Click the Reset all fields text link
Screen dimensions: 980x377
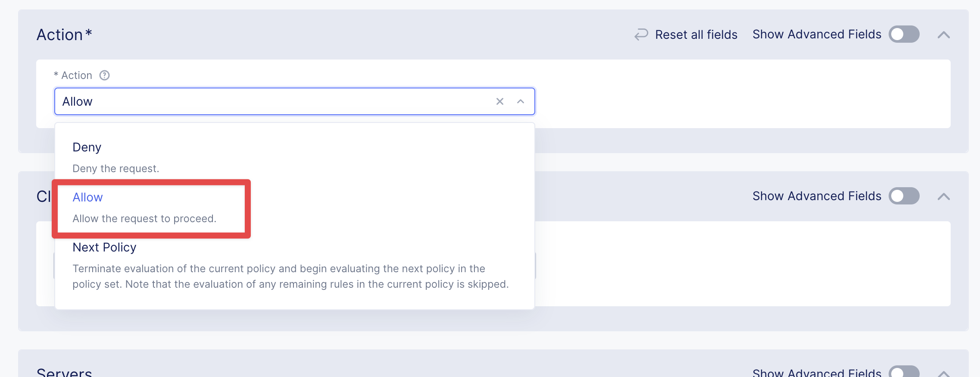point(696,35)
